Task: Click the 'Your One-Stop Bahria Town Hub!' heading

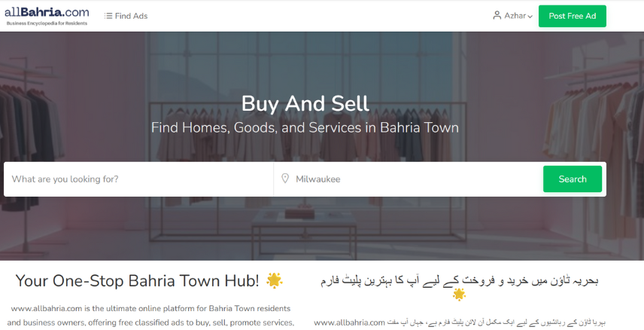Action: 138,281
